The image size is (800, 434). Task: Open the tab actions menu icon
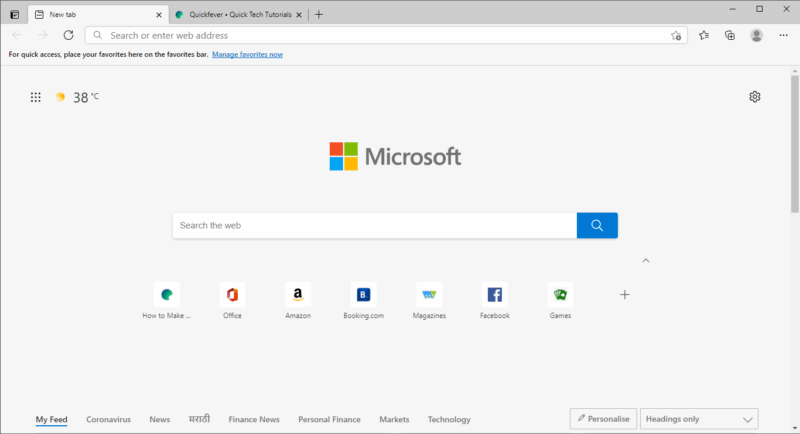(x=14, y=15)
